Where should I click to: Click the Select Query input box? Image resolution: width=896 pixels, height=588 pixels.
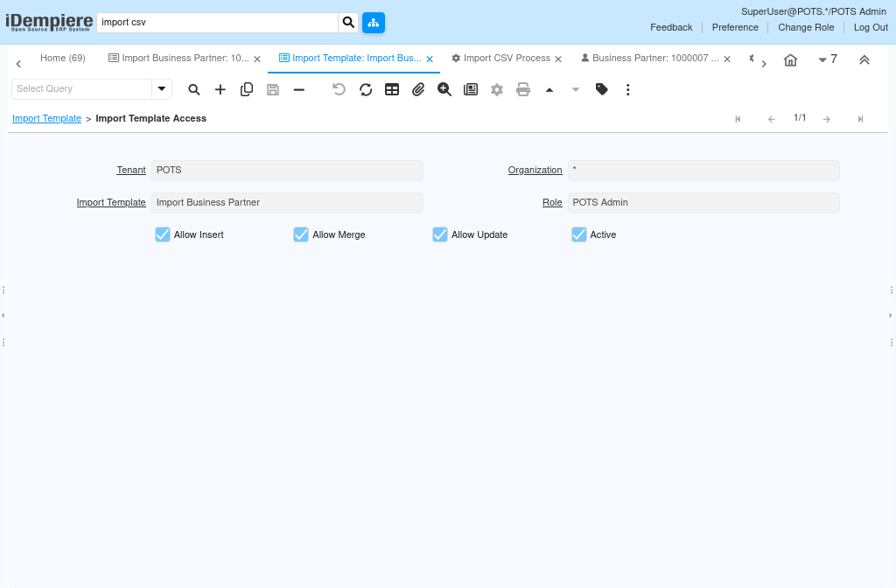coord(81,89)
